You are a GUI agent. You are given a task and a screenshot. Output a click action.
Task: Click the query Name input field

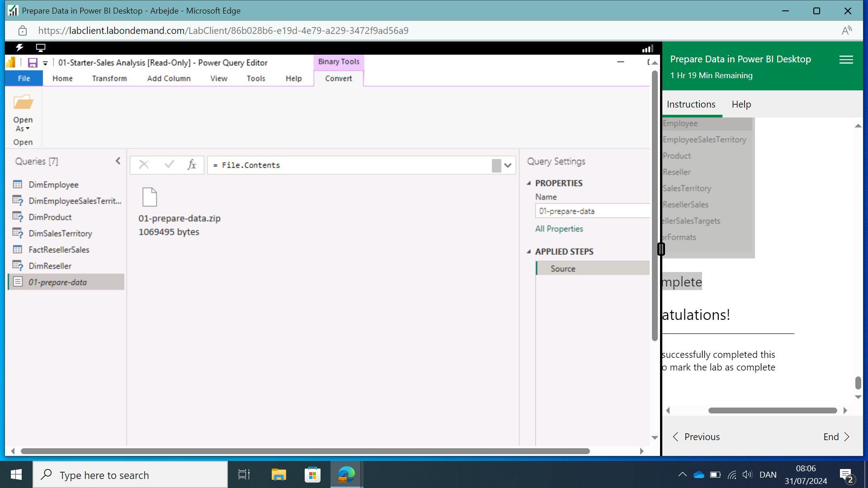click(x=592, y=211)
